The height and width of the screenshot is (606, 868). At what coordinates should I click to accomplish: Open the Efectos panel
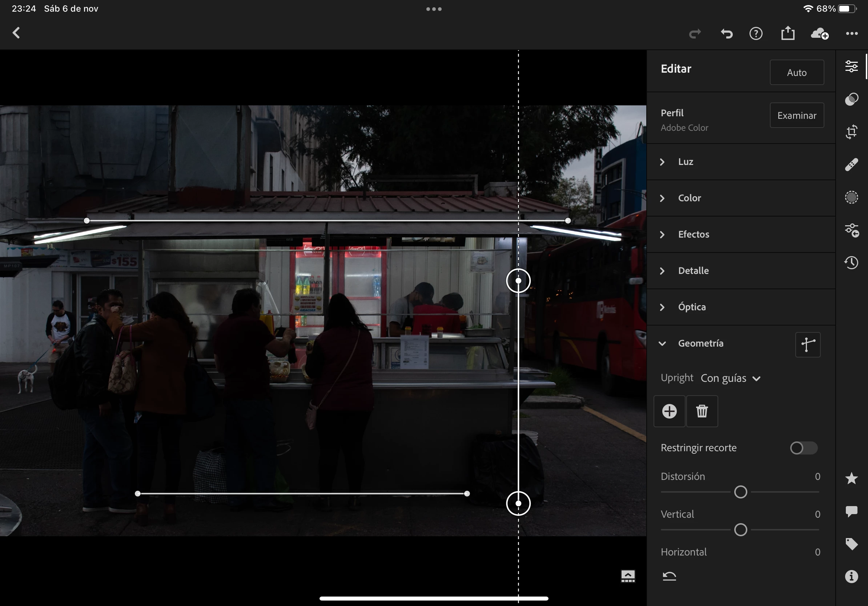[x=693, y=234]
